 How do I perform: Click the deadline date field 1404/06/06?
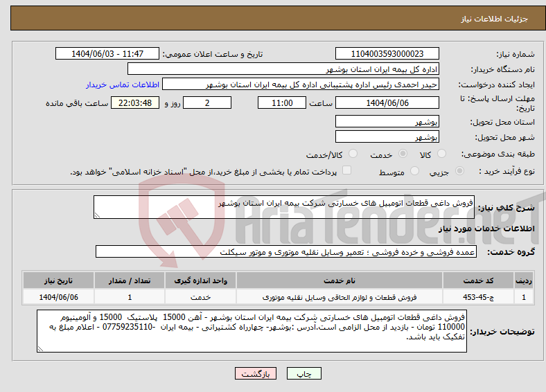[387, 103]
